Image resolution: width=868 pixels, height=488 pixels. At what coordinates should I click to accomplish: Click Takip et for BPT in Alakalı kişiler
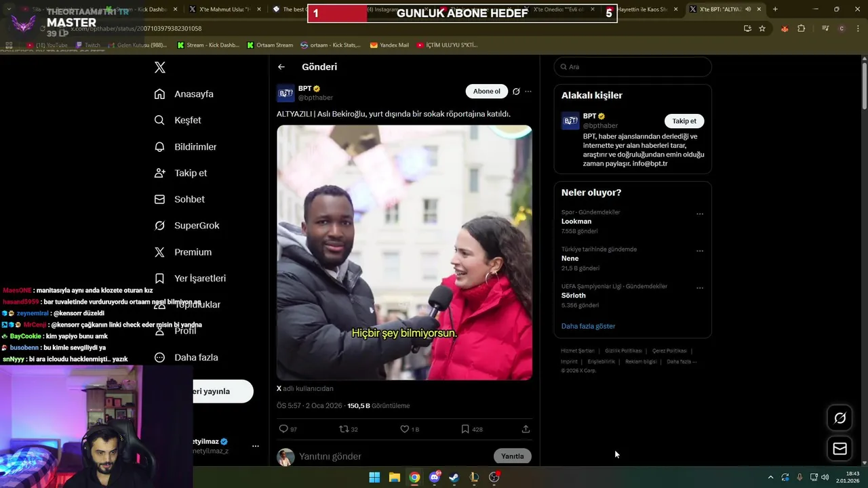click(x=684, y=121)
